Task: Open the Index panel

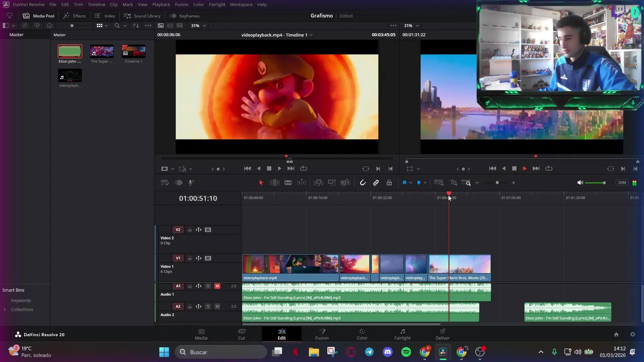Action: click(x=105, y=16)
